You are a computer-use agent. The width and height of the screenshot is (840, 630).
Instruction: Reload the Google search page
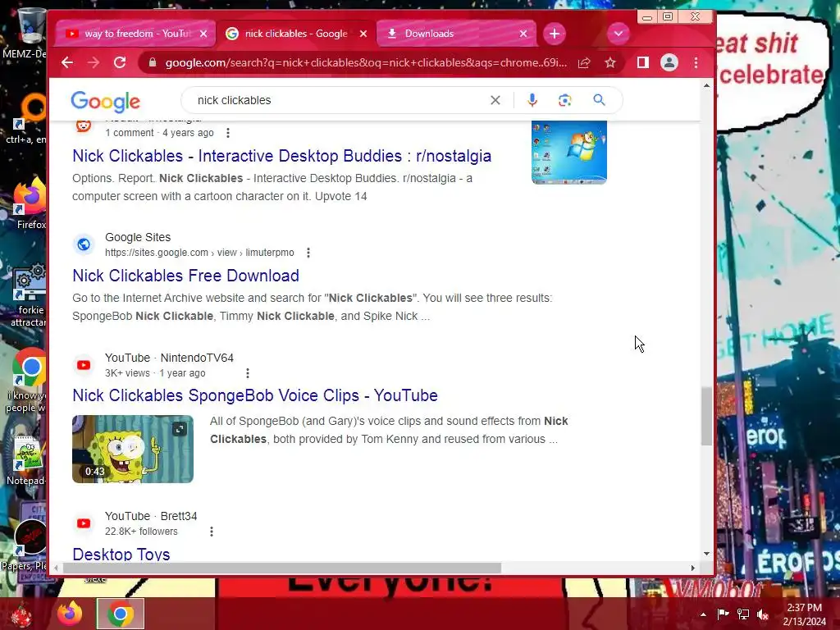120,62
